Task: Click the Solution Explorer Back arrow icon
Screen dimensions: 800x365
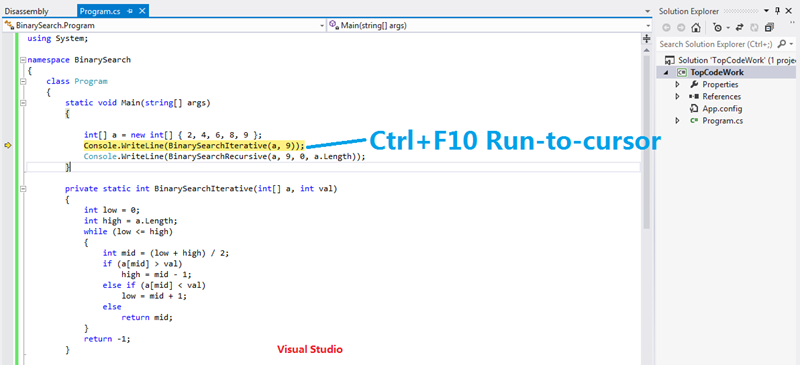Action: (666, 28)
